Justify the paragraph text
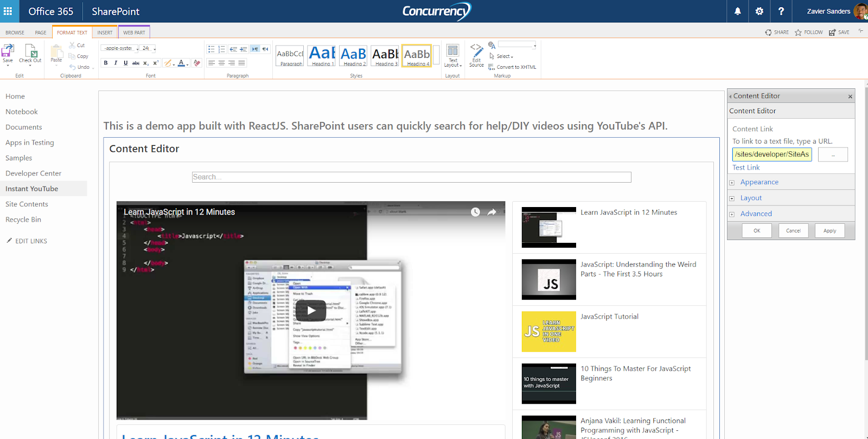Viewport: 868px width, 439px height. (x=241, y=63)
